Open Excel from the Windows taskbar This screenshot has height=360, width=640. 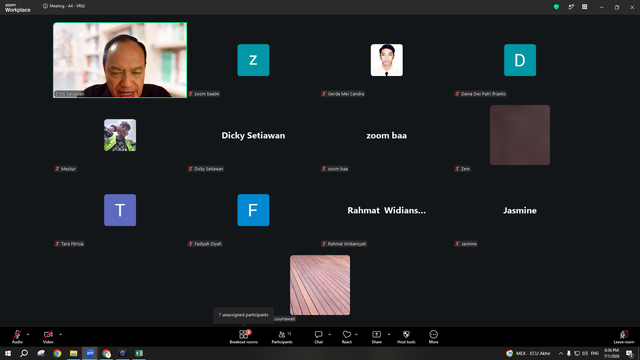[139, 353]
